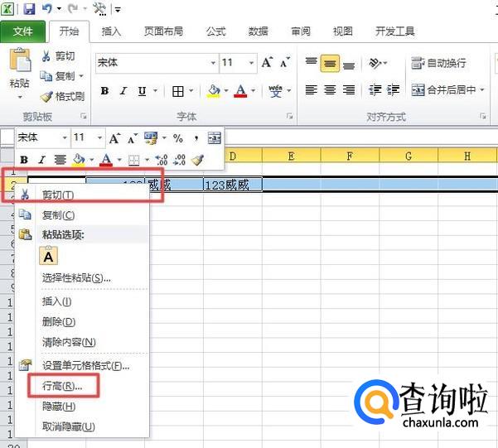Toggle middle vertical alignment (highlighted)
The height and width of the screenshot is (448, 498).
click(330, 63)
